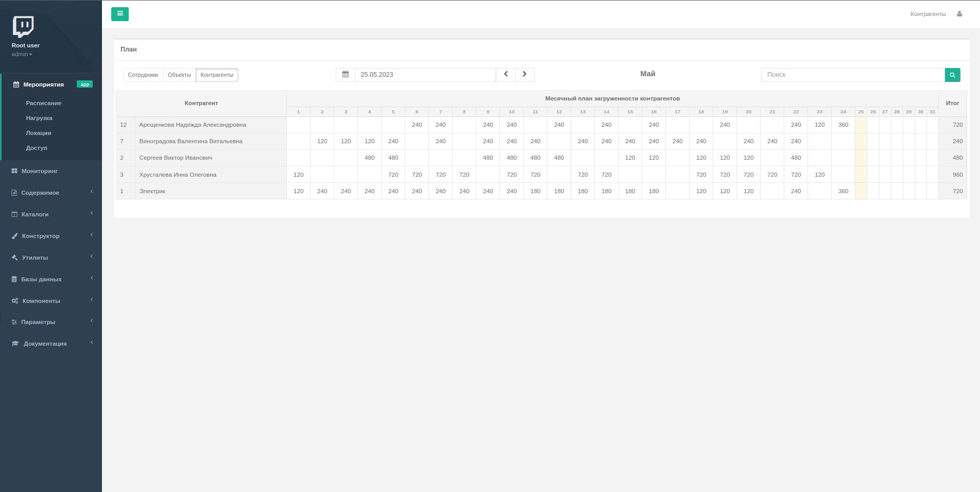Go to next month with right arrow
Image resolution: width=980 pixels, height=492 pixels.
pos(525,75)
